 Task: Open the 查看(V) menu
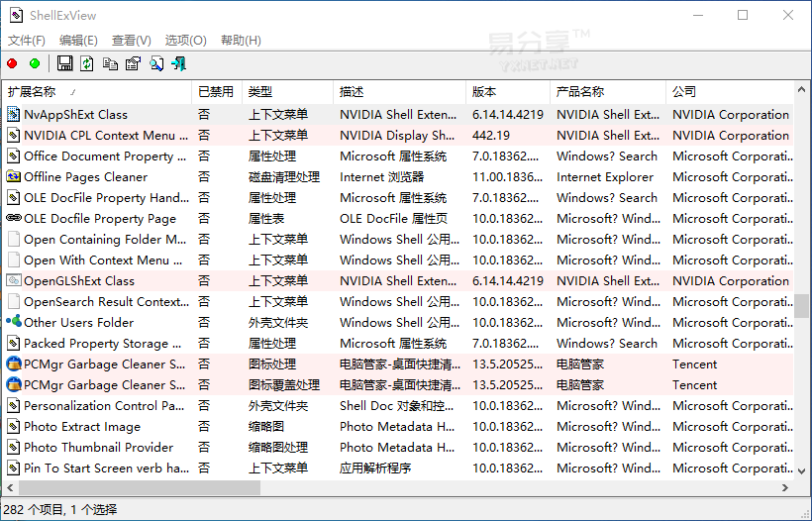pyautogui.click(x=131, y=41)
